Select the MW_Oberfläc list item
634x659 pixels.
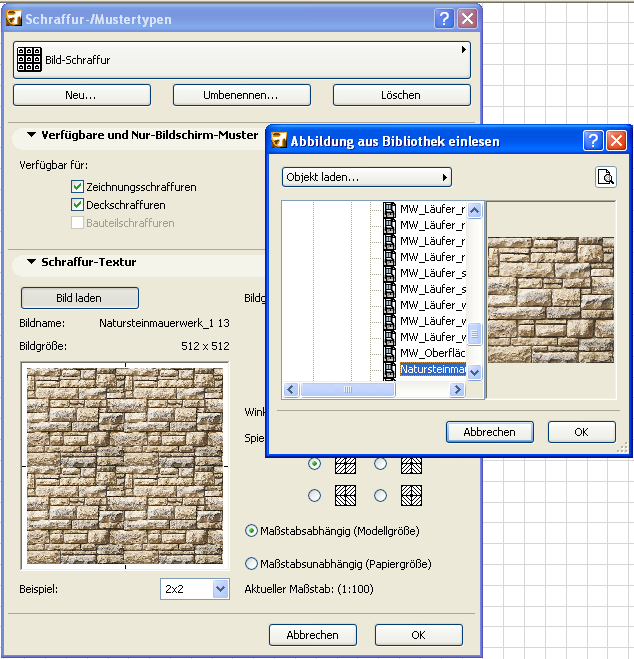433,353
